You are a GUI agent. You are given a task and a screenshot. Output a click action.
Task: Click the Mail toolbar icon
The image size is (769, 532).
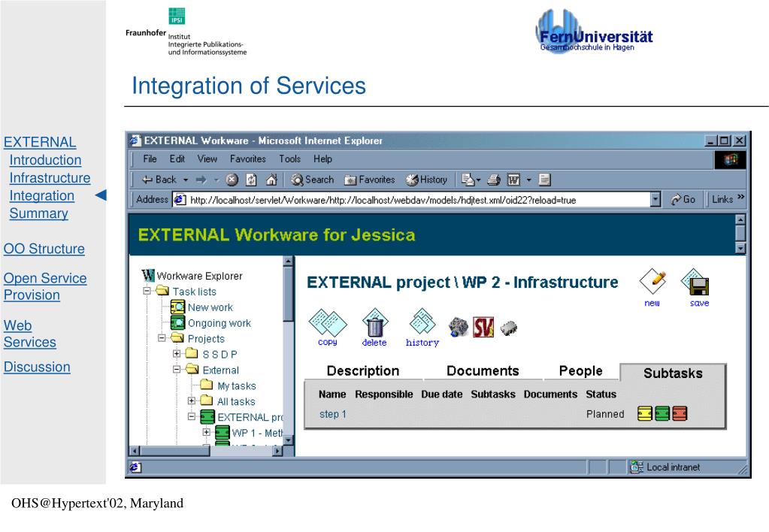(x=468, y=180)
